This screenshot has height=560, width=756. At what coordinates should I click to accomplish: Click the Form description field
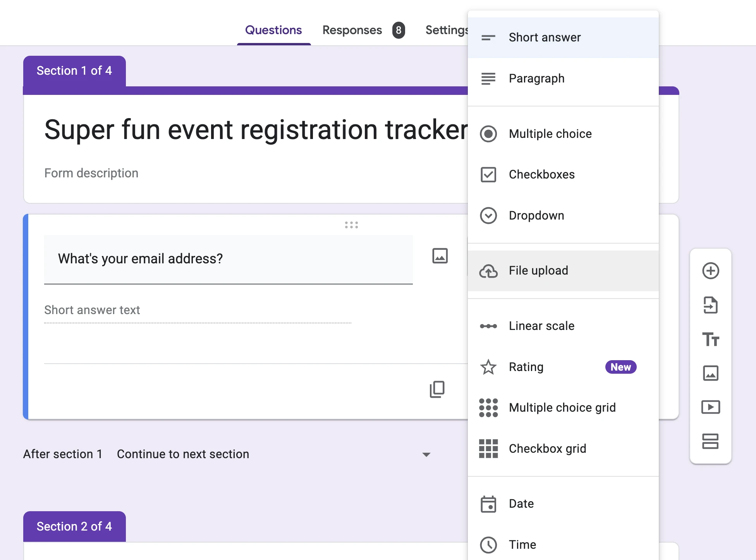tap(91, 173)
